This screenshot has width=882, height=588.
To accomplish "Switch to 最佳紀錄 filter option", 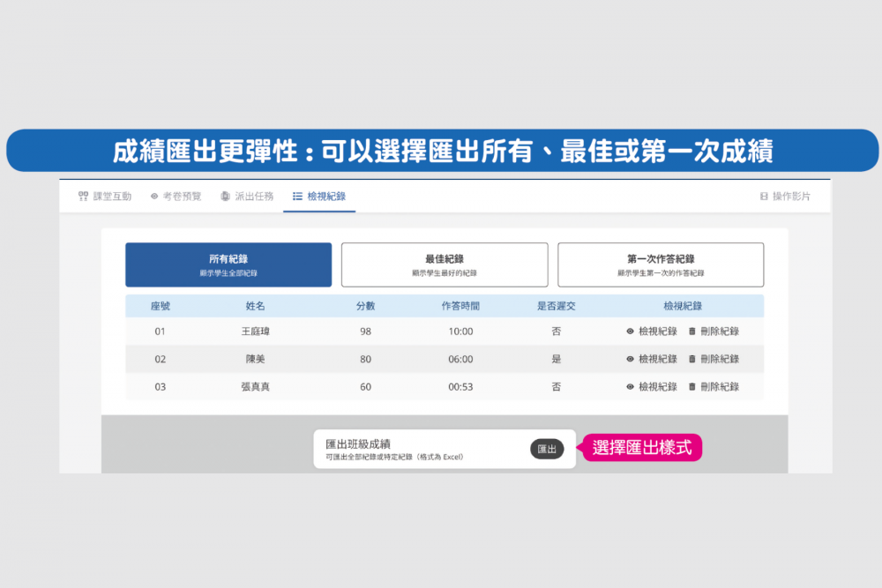I will [x=445, y=264].
